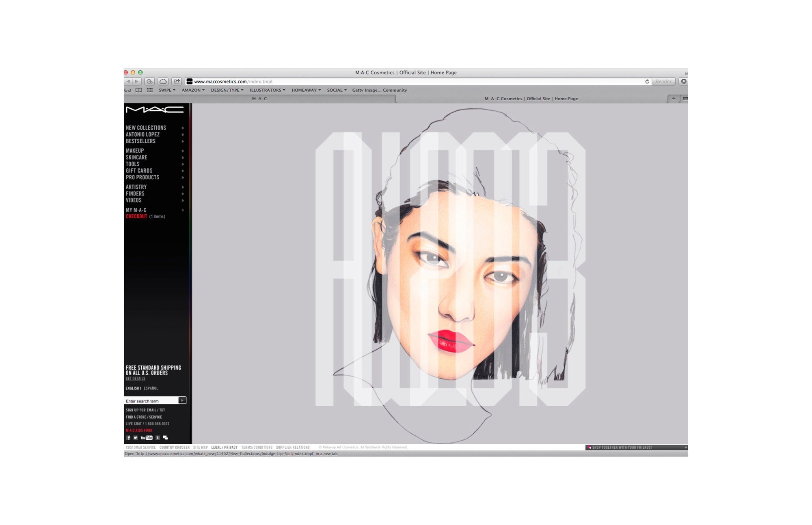Open My M·A·C in the sidebar
This screenshot has height=525, width=812.
pos(136,210)
